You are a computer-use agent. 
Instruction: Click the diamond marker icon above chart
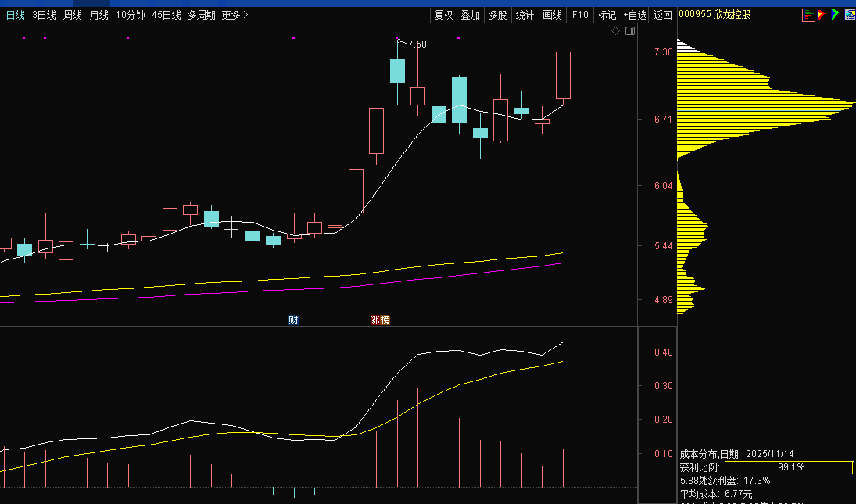(616, 31)
